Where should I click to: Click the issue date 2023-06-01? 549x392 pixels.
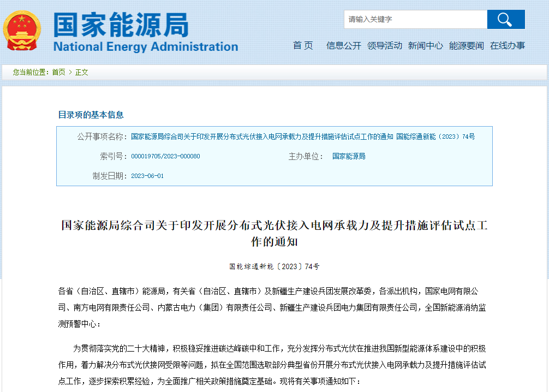point(147,176)
